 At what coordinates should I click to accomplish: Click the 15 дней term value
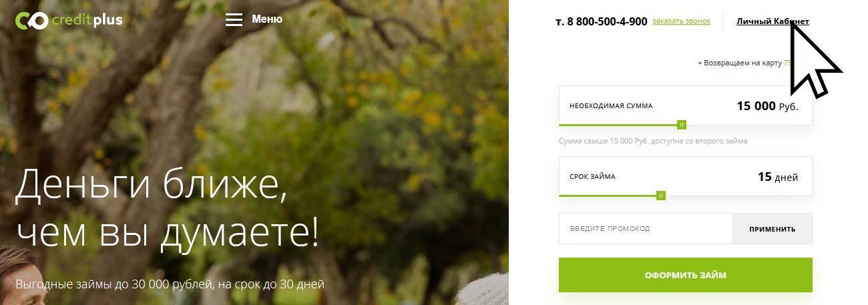click(778, 177)
